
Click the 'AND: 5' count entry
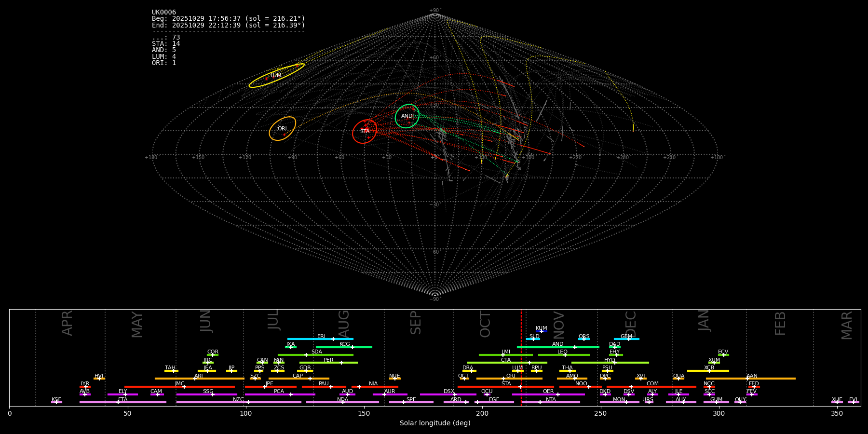pos(164,50)
